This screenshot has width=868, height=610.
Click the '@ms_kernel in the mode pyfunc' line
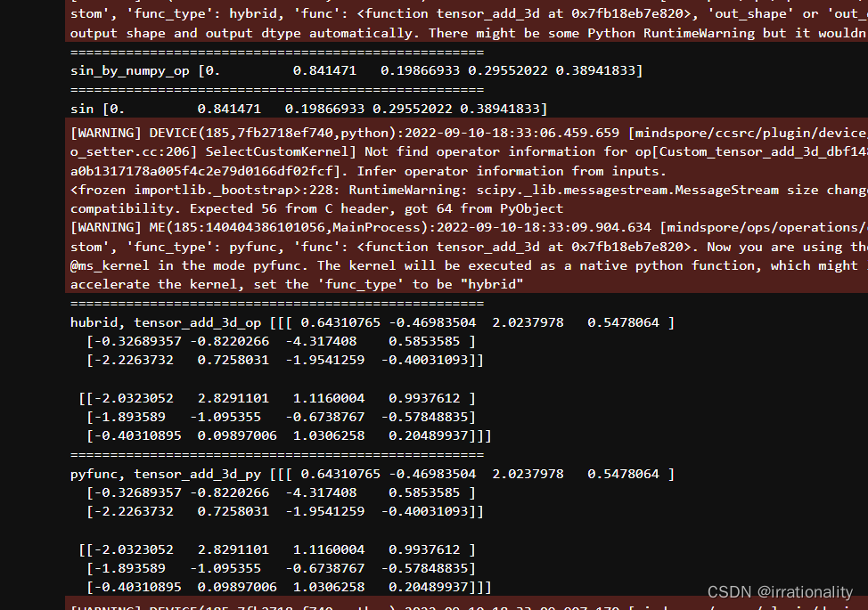click(x=469, y=266)
